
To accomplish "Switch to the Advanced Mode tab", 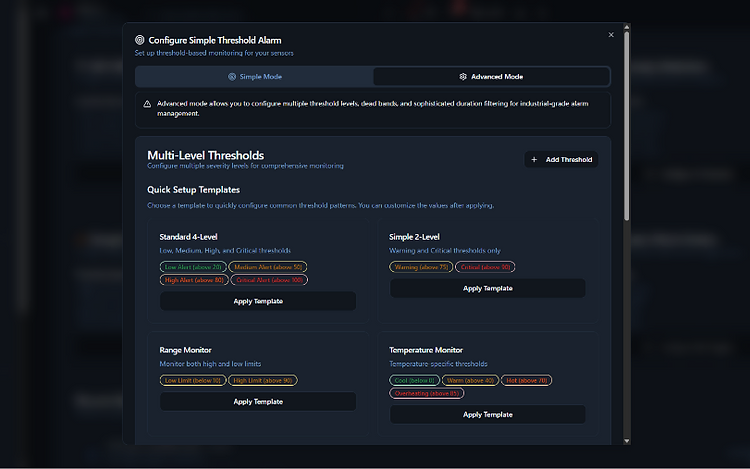I will (x=491, y=76).
